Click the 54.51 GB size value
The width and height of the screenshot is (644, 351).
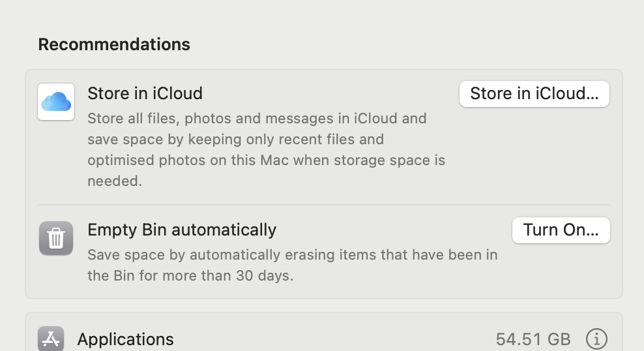(x=533, y=339)
